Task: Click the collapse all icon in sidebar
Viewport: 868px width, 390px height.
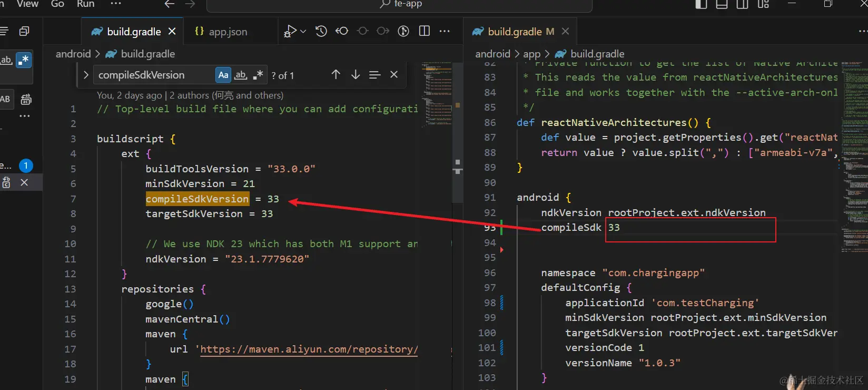Action: (24, 32)
